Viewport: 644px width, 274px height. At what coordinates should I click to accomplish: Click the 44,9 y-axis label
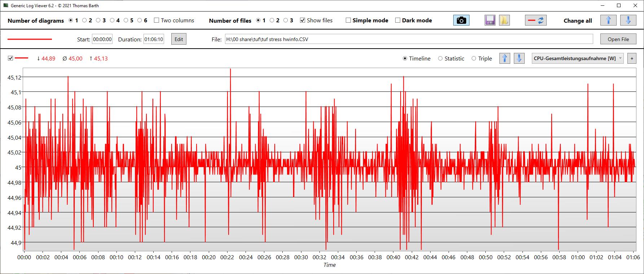pos(16,243)
